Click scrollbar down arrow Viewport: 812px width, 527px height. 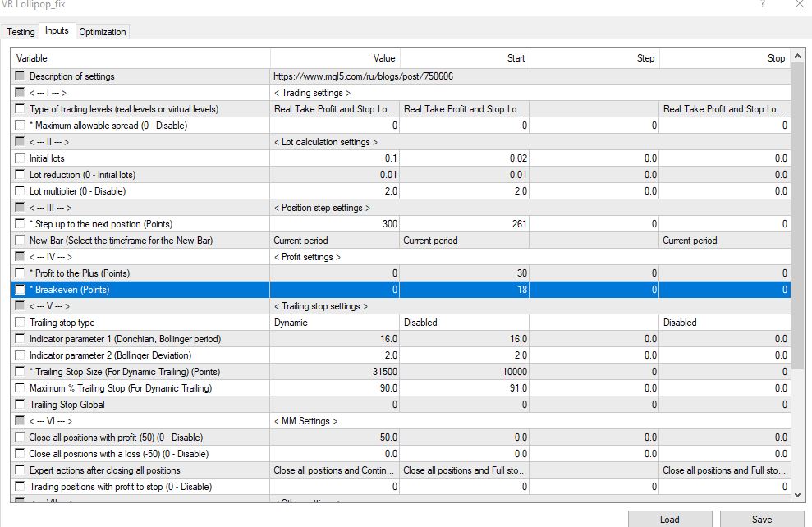[797, 495]
